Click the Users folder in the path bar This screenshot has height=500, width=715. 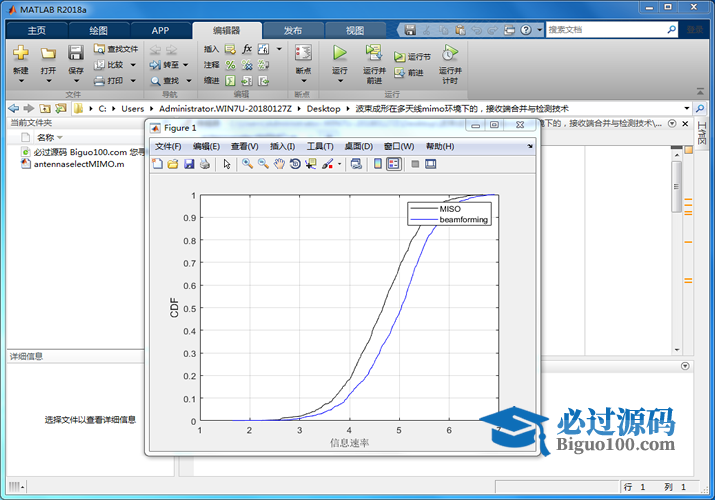tap(133, 108)
